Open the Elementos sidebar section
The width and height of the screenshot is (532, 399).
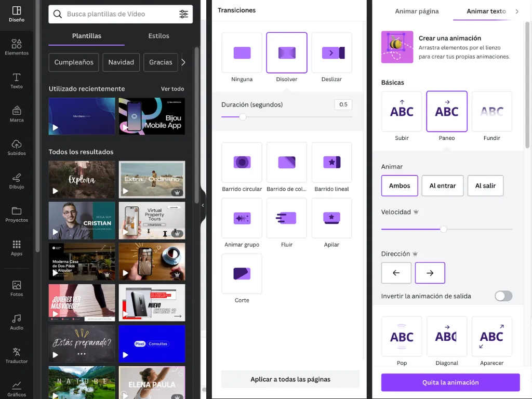pyautogui.click(x=17, y=47)
